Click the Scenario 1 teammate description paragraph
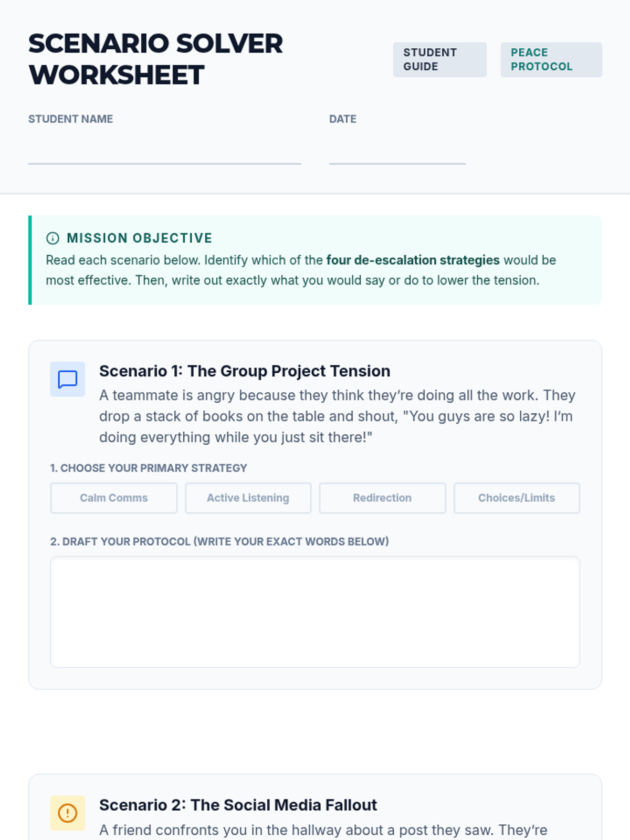The width and height of the screenshot is (630, 840). click(x=337, y=416)
